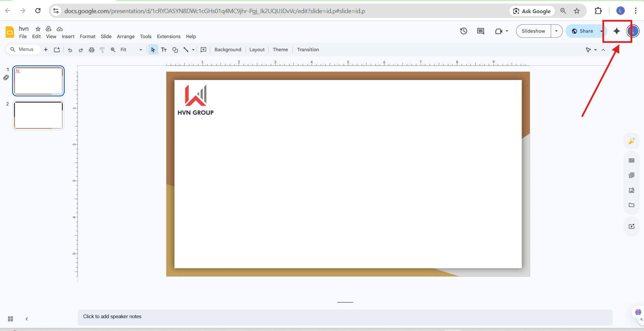Open the comments panel icon
This screenshot has height=331, width=644.
(481, 31)
